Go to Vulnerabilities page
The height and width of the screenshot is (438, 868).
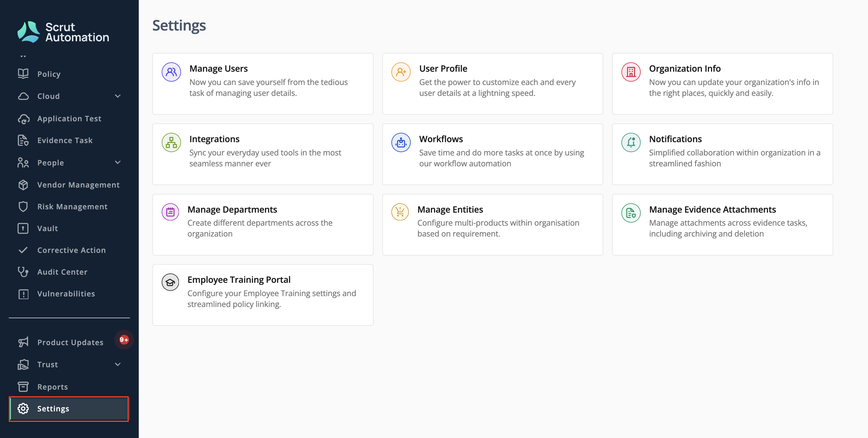[66, 294]
